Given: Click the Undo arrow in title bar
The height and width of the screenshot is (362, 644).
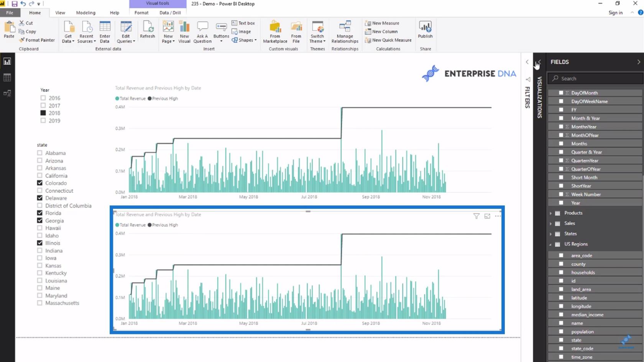Looking at the screenshot, I should pos(23,4).
